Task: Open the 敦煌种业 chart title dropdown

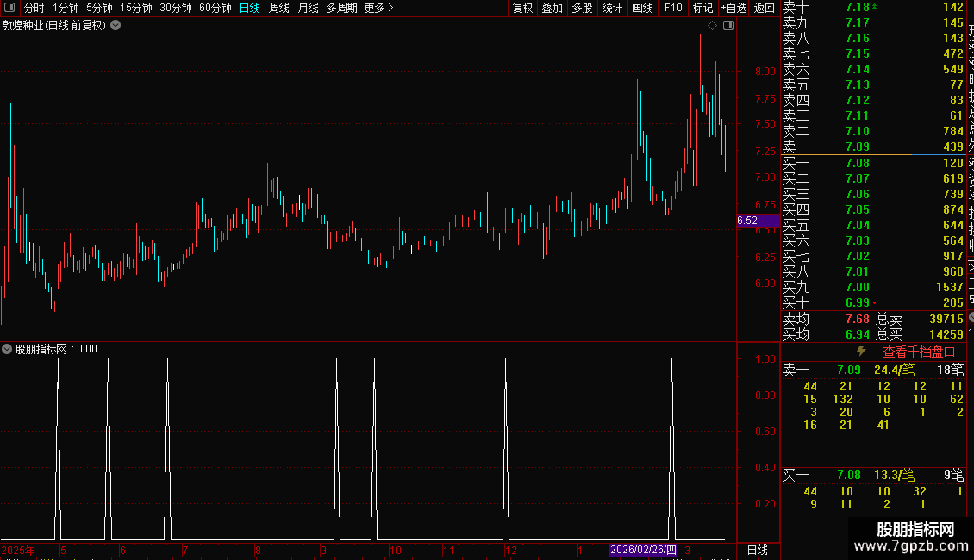Action: point(116,26)
